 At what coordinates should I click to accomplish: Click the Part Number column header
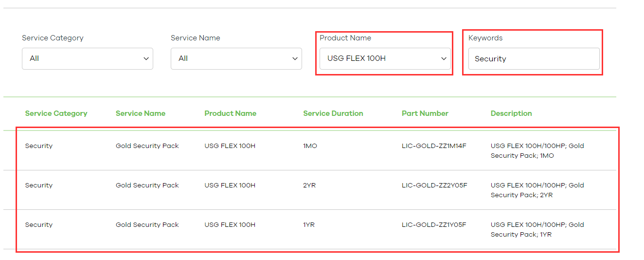pos(425,113)
